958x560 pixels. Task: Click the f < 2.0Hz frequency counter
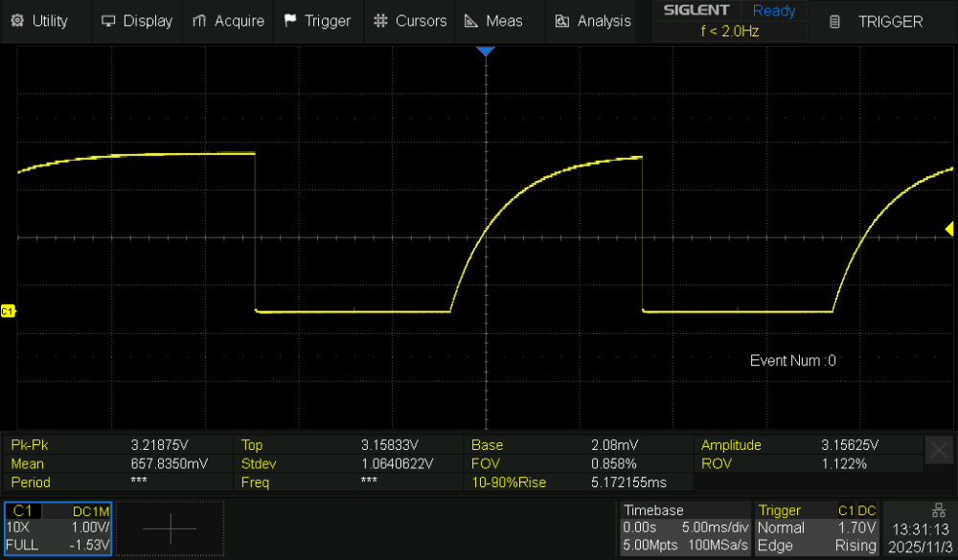point(729,30)
